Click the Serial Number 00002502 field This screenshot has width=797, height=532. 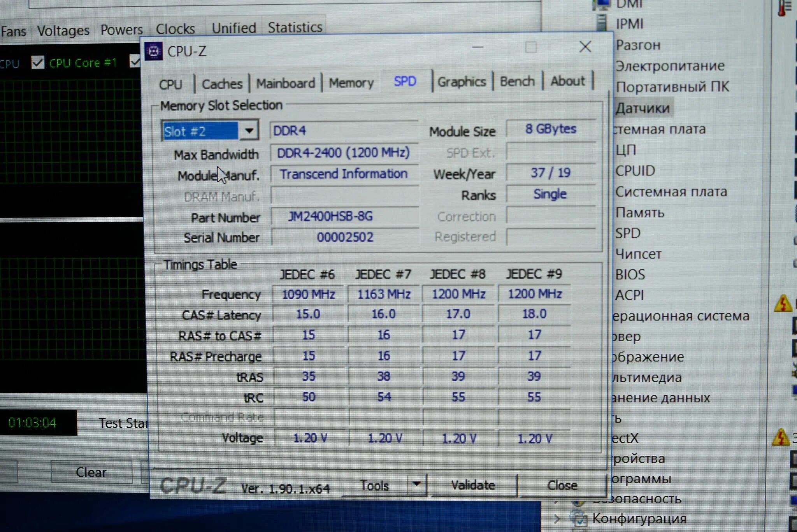tap(345, 237)
